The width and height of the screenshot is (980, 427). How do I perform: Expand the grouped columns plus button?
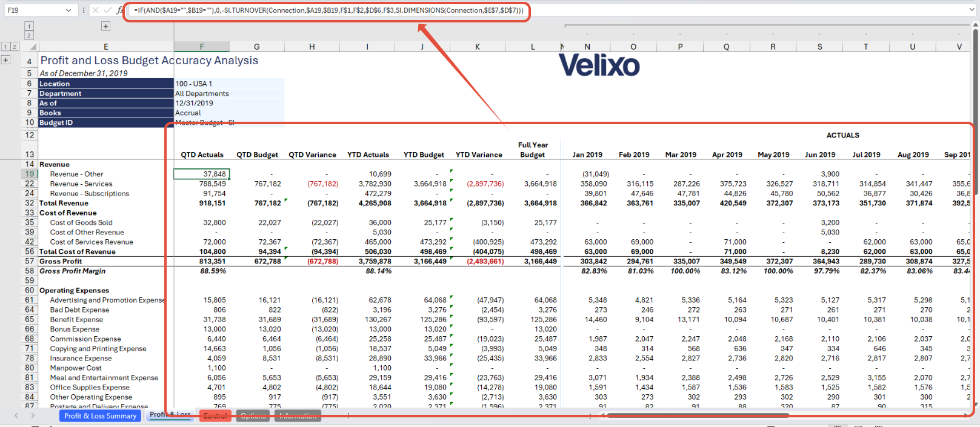[x=105, y=26]
